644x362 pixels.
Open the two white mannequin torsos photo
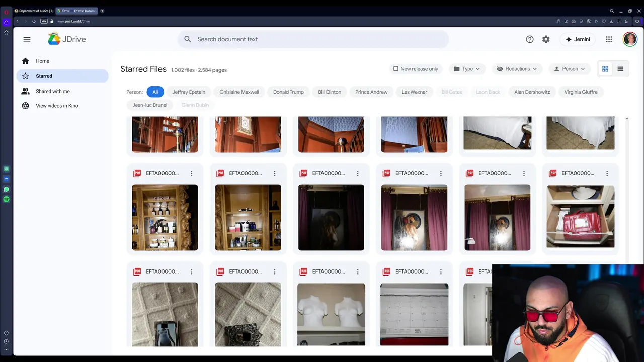pyautogui.click(x=331, y=314)
